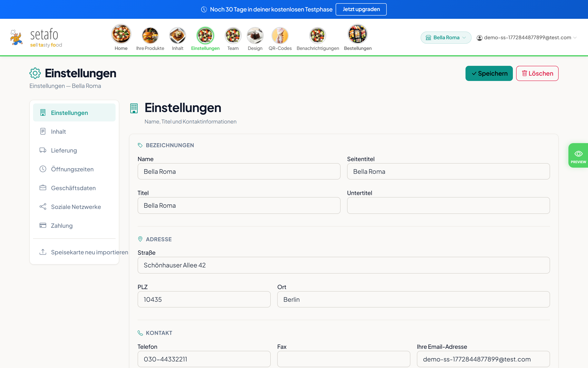Open the Inhalt pasta icon
588x368 pixels.
177,36
